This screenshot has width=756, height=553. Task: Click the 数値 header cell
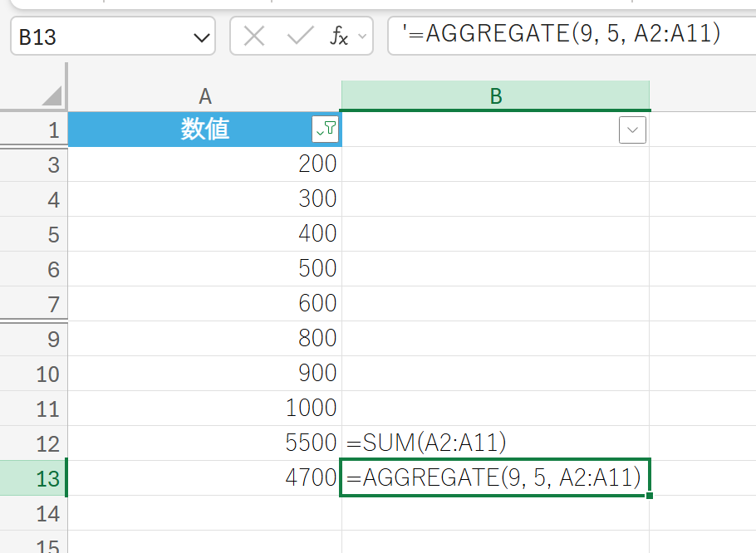point(191,130)
